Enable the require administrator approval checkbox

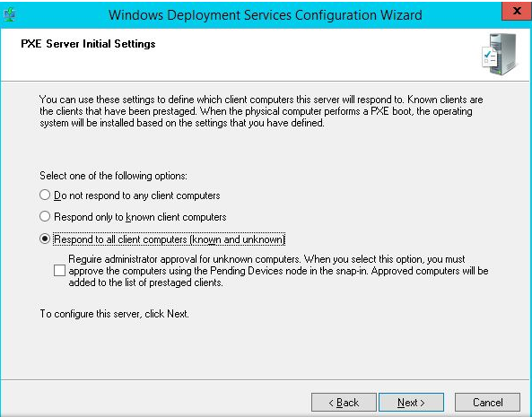(x=60, y=271)
